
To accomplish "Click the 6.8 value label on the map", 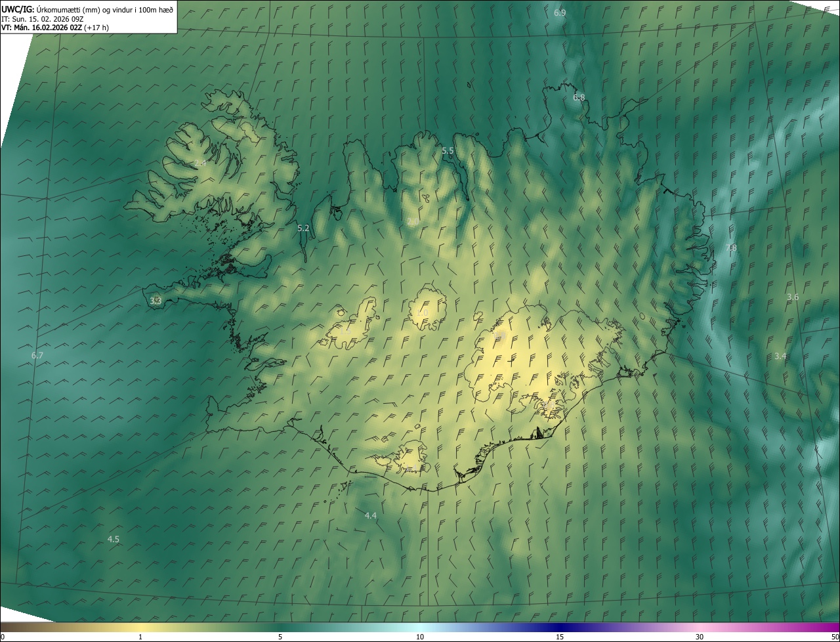I will [x=579, y=98].
